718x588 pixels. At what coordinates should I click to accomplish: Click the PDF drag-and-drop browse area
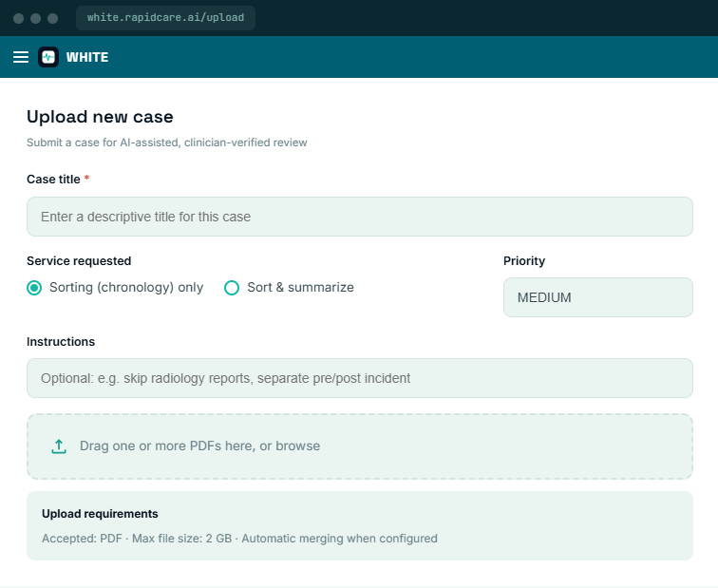point(360,446)
